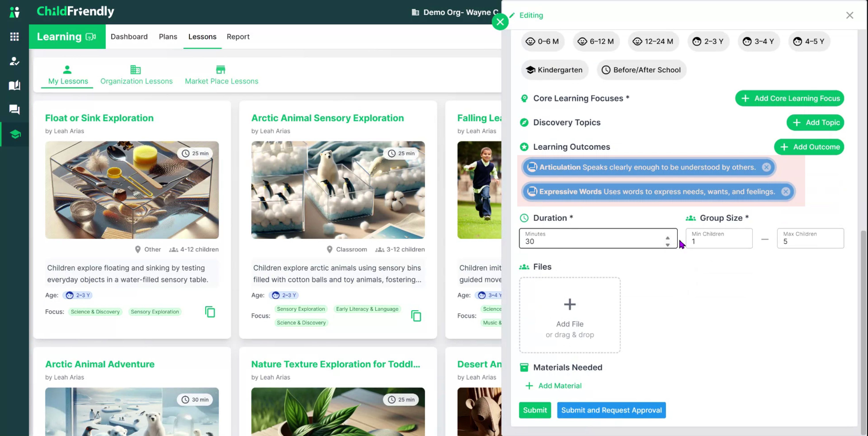Click Sensory Exploration tag on Float or Sink

pos(155,311)
